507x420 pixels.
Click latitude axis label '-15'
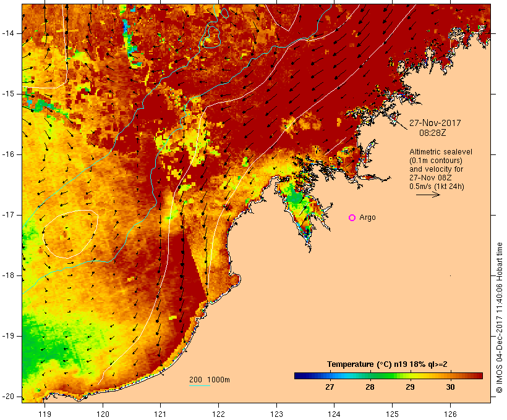click(x=8, y=94)
